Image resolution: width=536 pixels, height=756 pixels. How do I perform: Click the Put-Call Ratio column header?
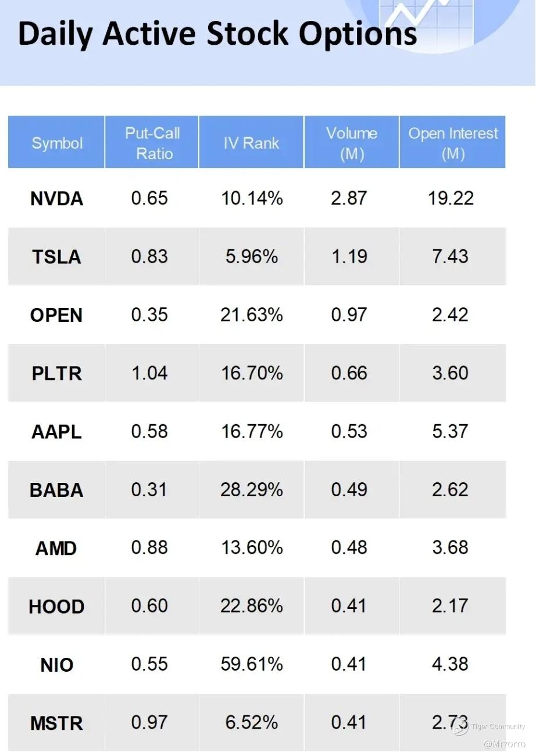tap(152, 143)
